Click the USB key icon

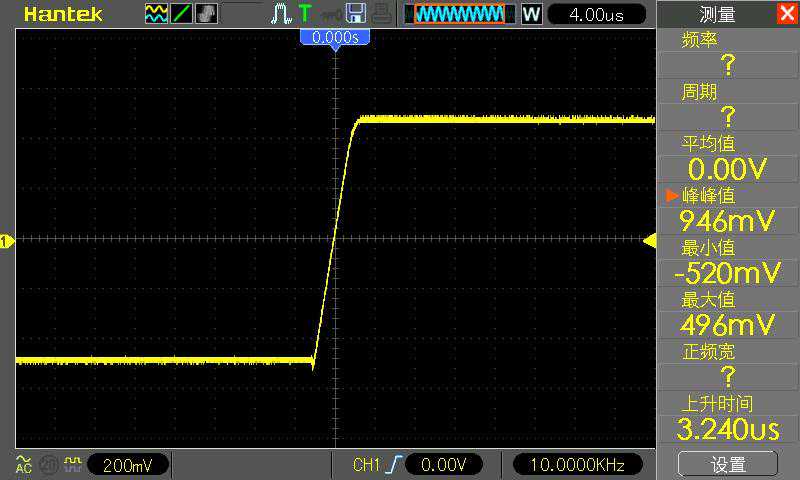[x=329, y=14]
